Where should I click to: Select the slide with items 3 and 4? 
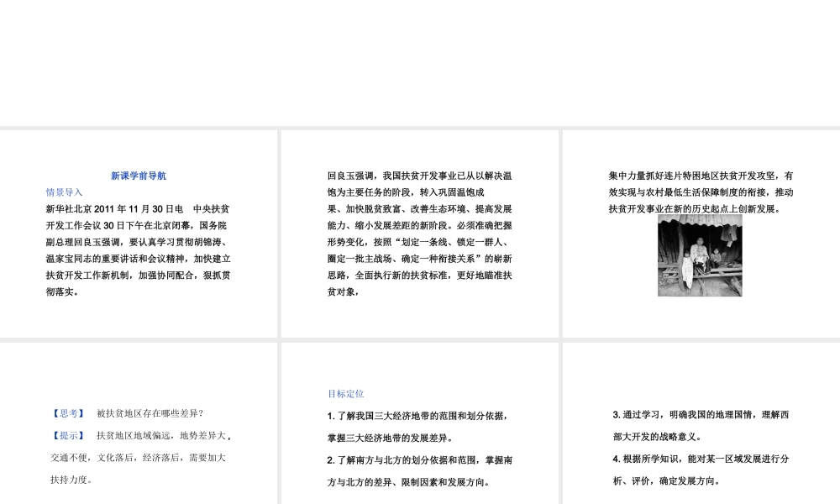700,422
